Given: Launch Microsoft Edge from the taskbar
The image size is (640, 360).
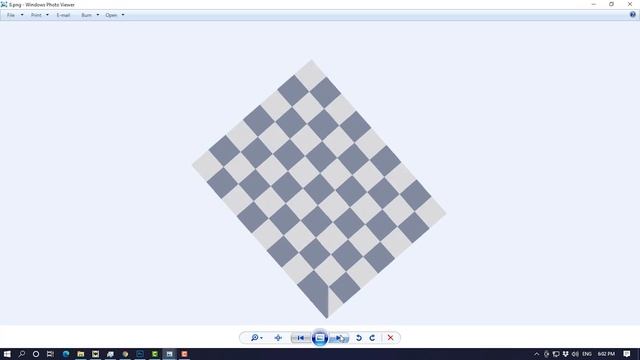Looking at the screenshot, I should [x=66, y=354].
